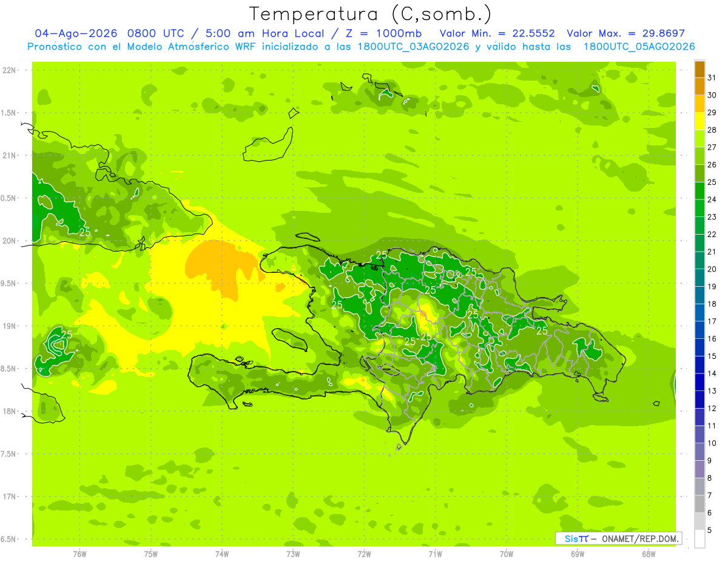Click the '73W' longitude label
Viewport: 728px width, 562px height.
(293, 554)
